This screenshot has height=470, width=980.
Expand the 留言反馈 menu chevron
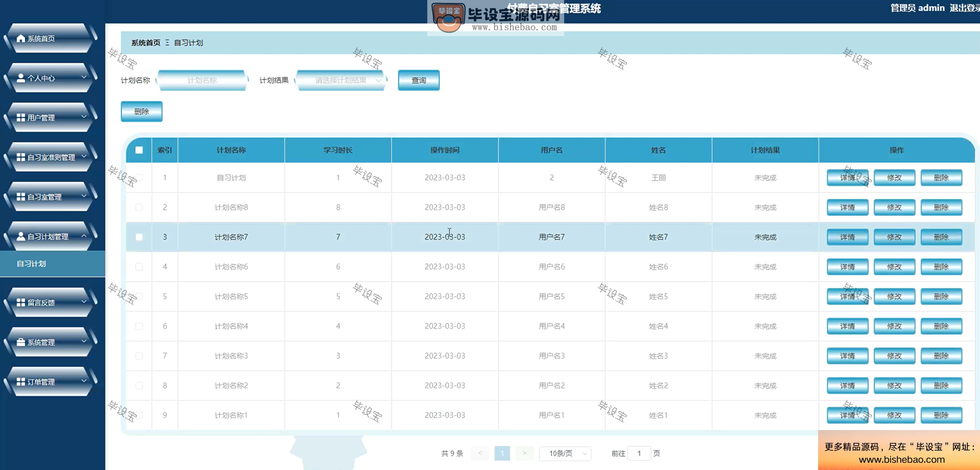(x=84, y=302)
